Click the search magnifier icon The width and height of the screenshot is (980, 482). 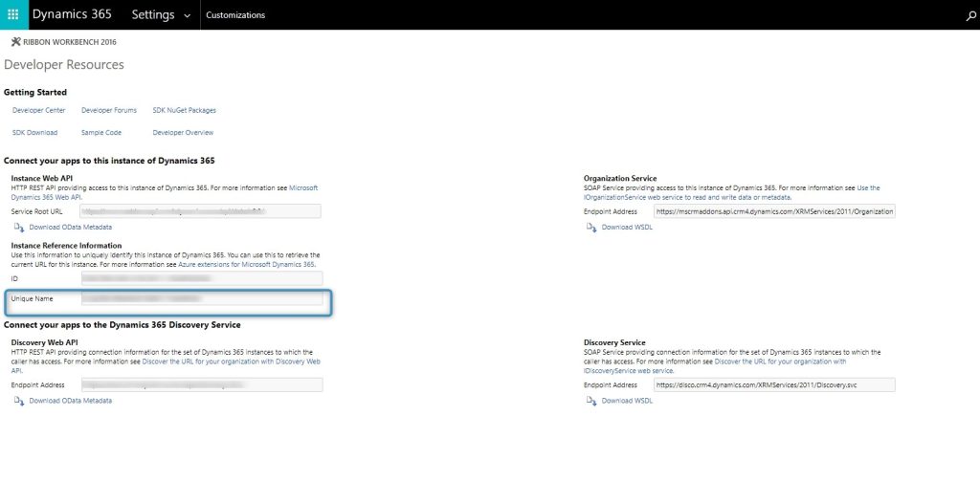point(970,15)
